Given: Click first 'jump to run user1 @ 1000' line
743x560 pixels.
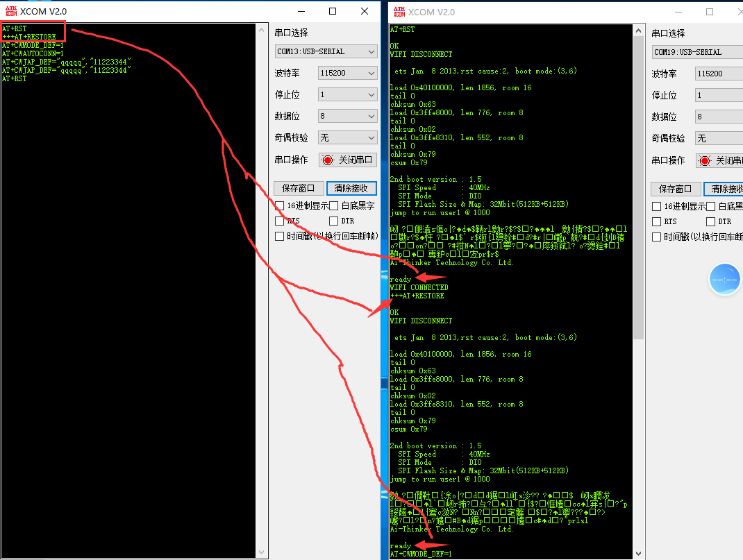Looking at the screenshot, I should [x=440, y=212].
